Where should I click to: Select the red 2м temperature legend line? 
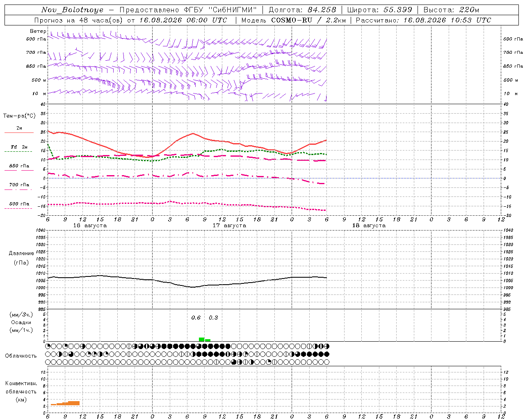tap(19, 132)
